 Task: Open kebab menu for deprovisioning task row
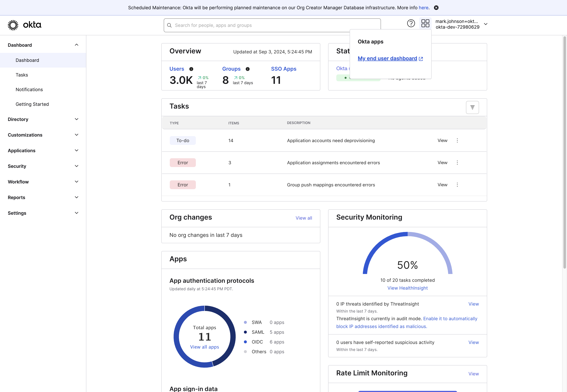[x=457, y=140]
